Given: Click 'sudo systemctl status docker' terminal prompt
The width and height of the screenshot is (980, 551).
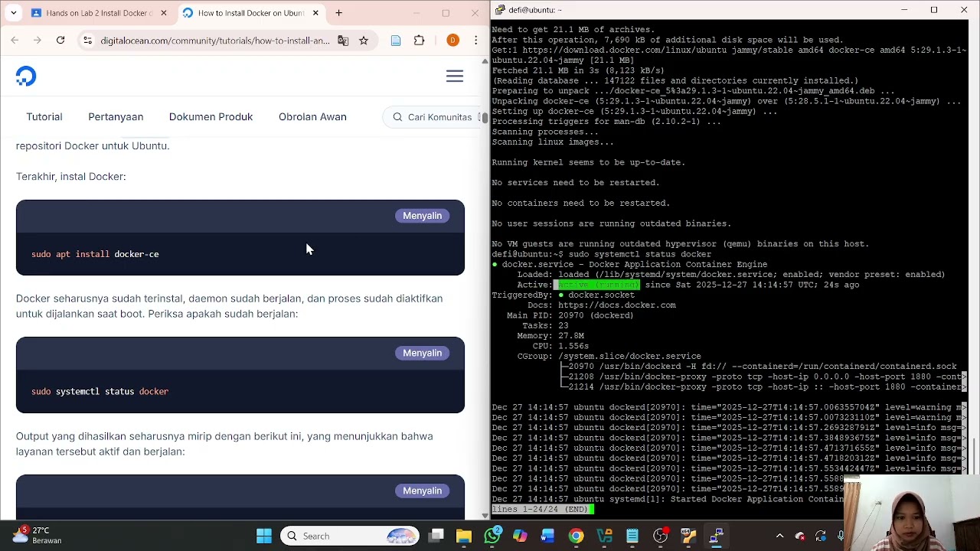Looking at the screenshot, I should click(640, 254).
